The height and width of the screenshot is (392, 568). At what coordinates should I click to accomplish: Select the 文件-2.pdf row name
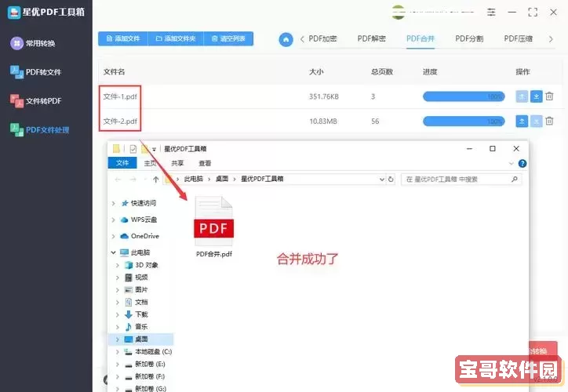click(x=120, y=121)
